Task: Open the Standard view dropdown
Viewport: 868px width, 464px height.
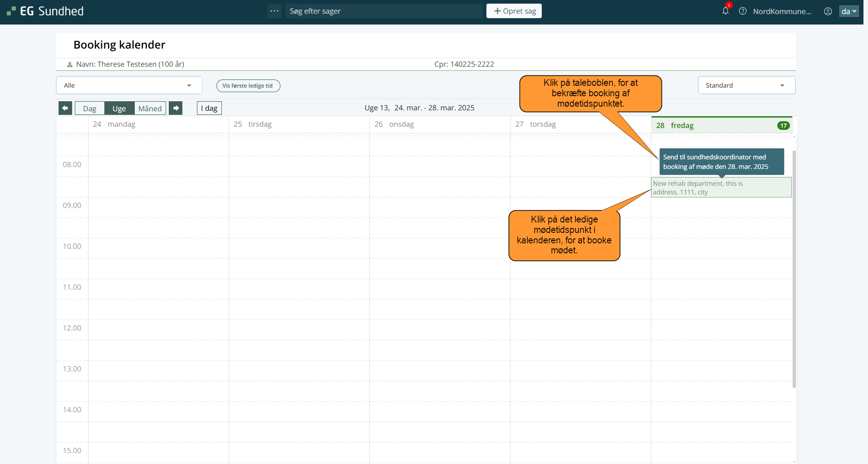Action: (746, 85)
